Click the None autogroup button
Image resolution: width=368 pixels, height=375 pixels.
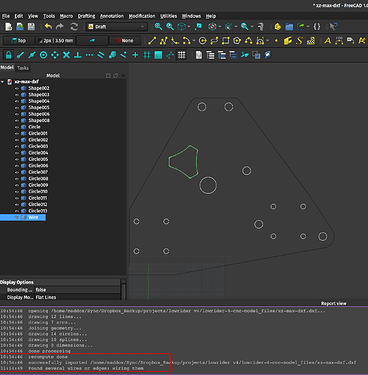click(x=125, y=41)
